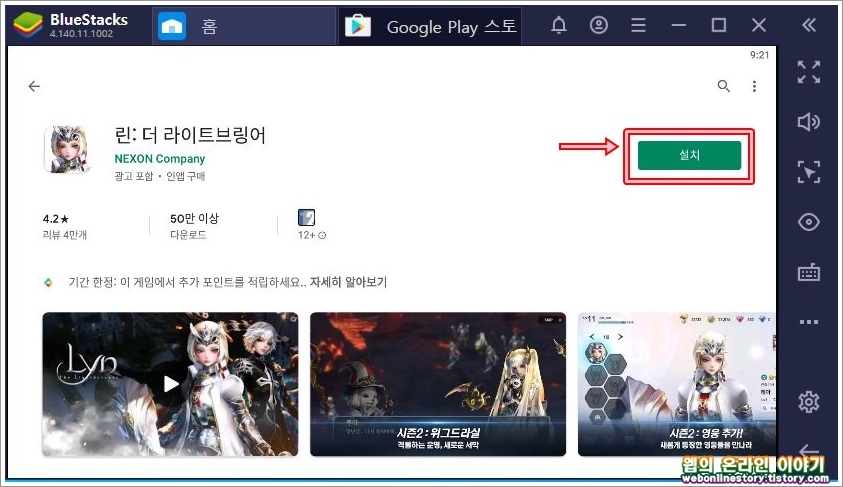This screenshot has height=487, width=843.
Task: Click the cursor lock icon
Action: 809,172
